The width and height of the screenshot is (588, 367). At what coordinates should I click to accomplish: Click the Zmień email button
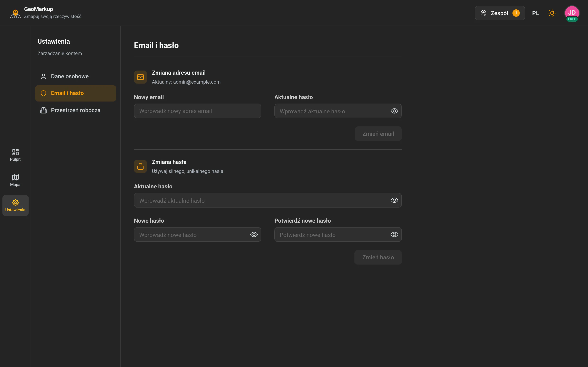[378, 134]
